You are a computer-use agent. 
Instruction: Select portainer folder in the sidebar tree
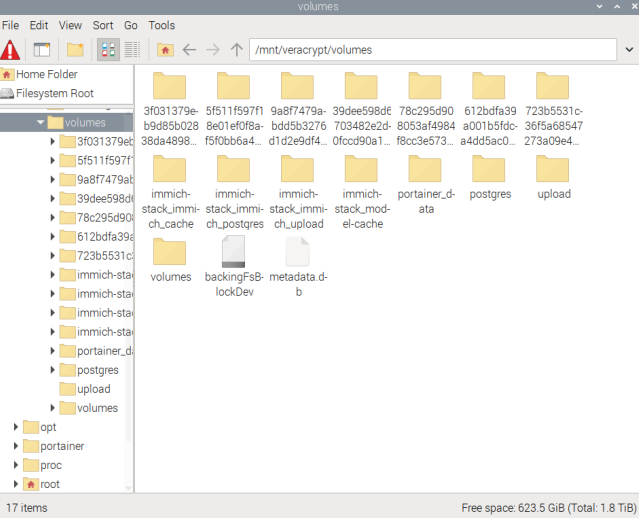tap(54, 446)
